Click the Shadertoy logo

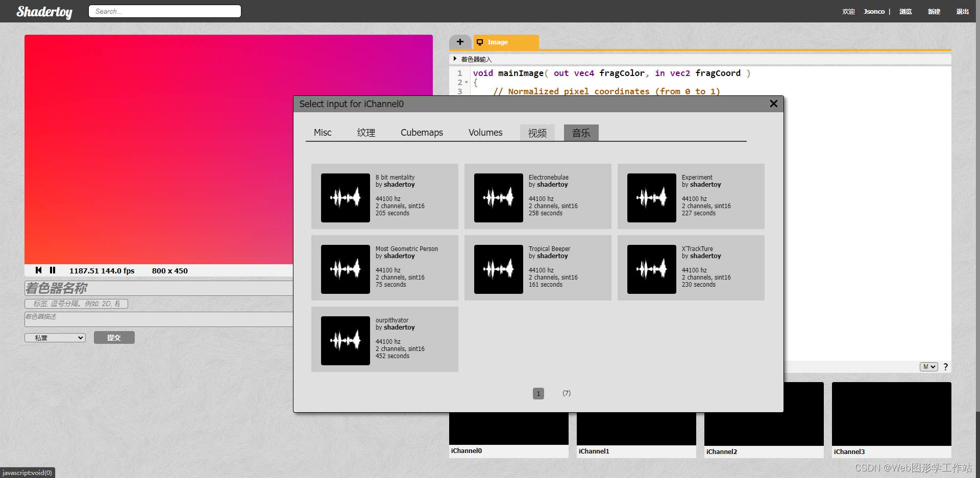coord(44,11)
